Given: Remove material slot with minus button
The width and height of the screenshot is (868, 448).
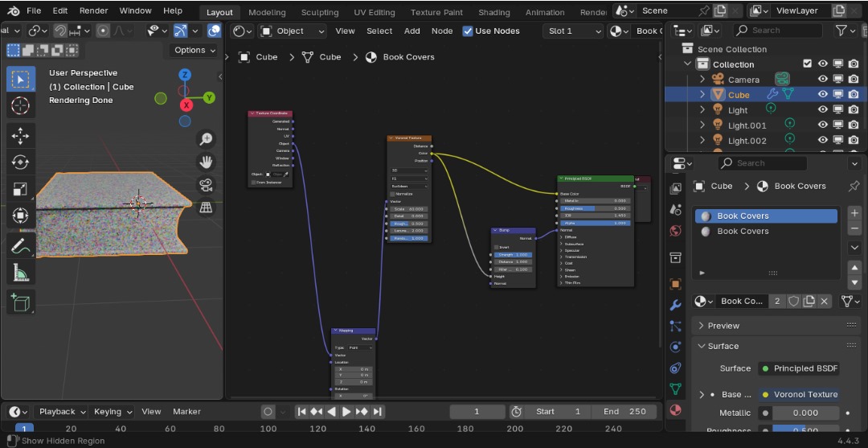Looking at the screenshot, I should coord(854,228).
